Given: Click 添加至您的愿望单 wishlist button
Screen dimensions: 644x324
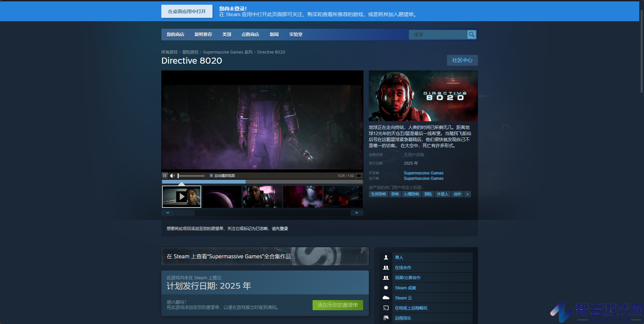Looking at the screenshot, I should (x=338, y=305).
